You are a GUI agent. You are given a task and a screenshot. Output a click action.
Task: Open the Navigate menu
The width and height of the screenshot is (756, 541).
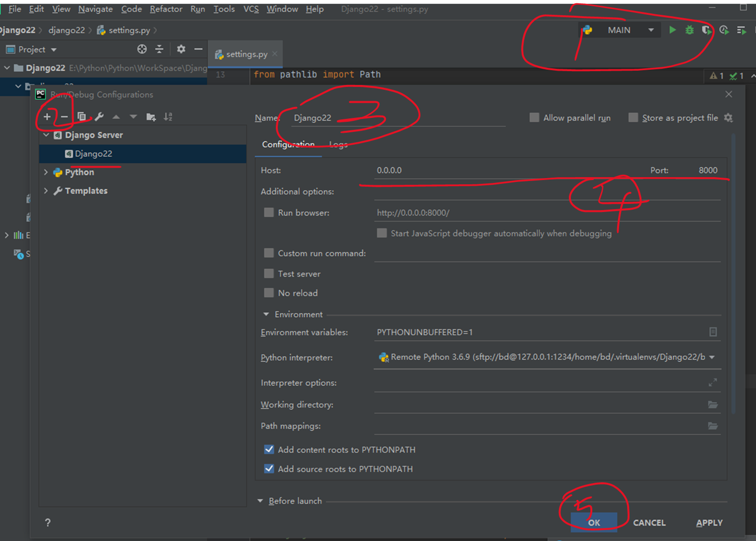[x=95, y=9]
